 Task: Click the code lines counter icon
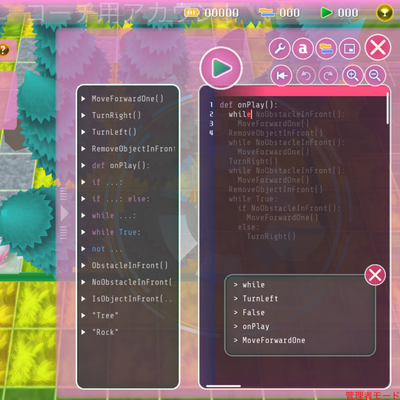tap(267, 13)
